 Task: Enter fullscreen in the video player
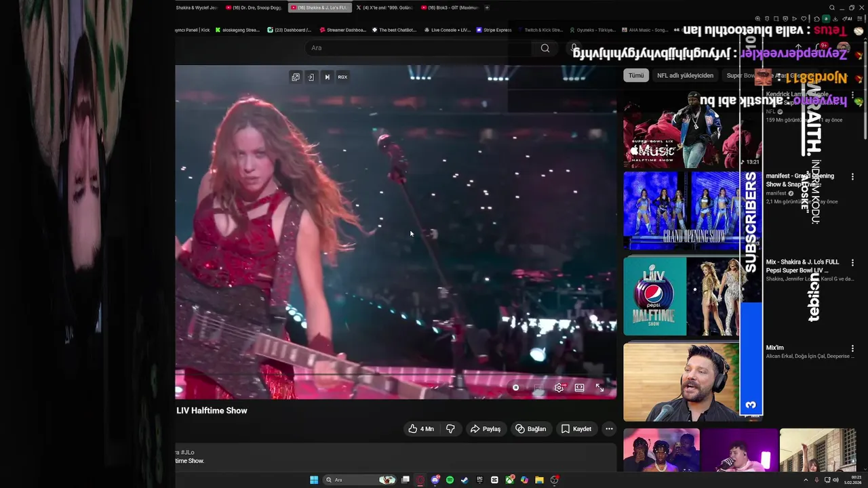(599, 388)
